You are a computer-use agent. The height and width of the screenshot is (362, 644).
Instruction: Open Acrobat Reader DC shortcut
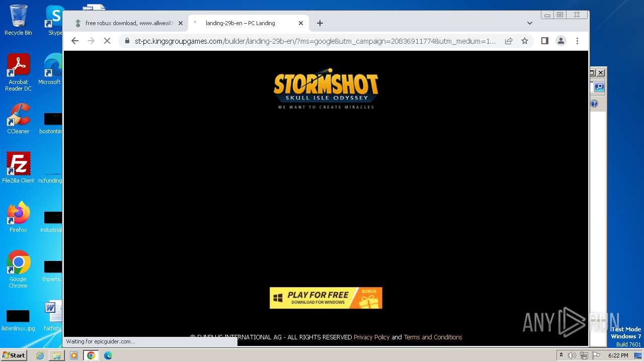tap(18, 73)
